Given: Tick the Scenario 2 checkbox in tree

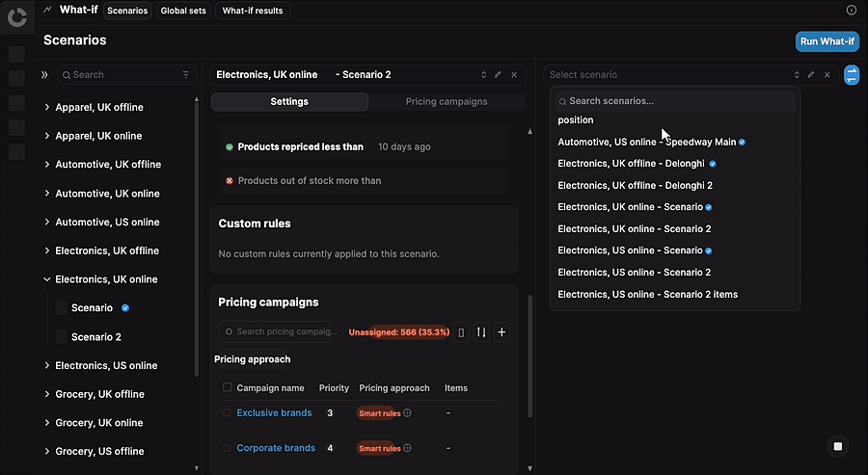Looking at the screenshot, I should tap(62, 337).
